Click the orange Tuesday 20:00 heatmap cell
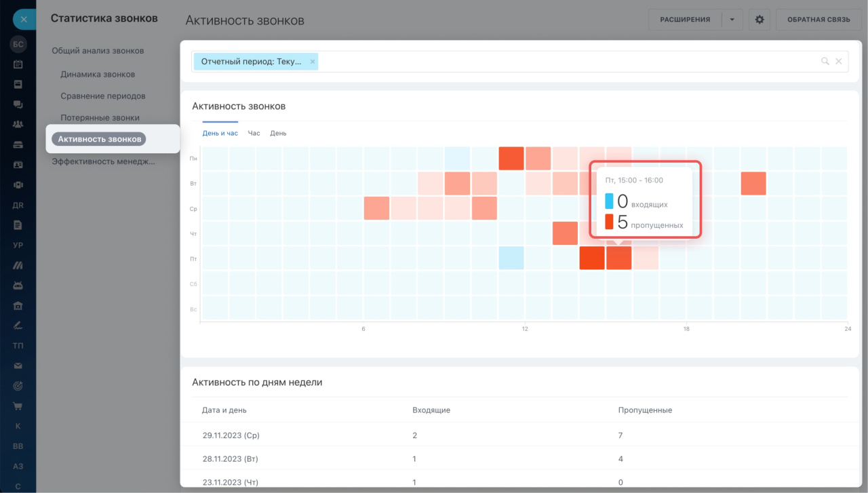 click(x=753, y=183)
